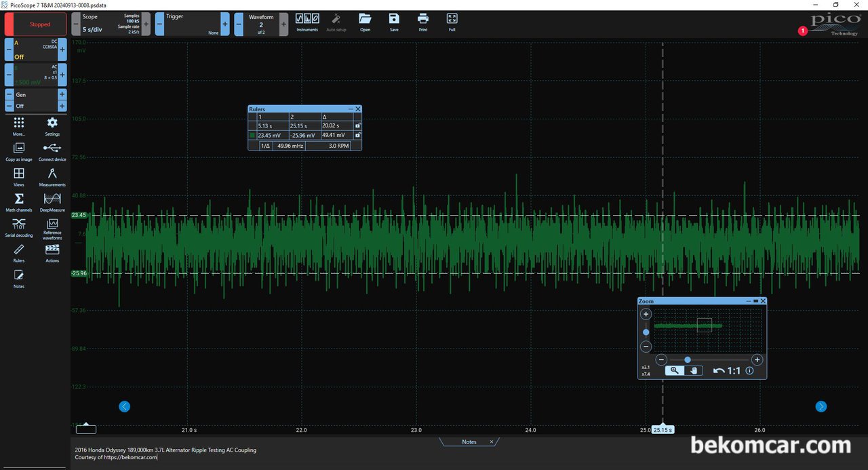Open the More apps grid
The height and width of the screenshot is (470, 868).
(19, 126)
